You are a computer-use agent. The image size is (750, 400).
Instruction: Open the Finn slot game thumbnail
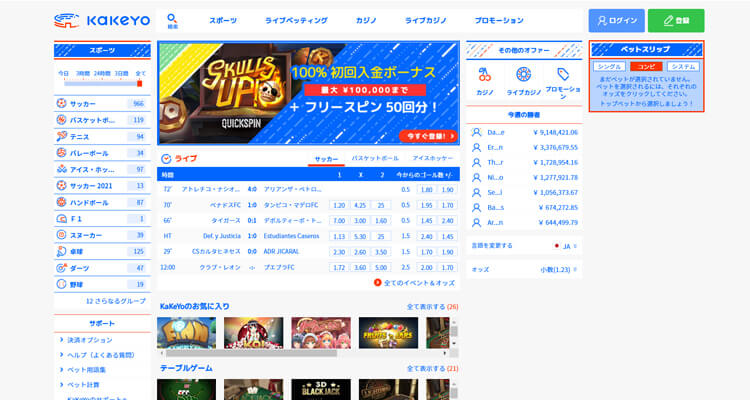click(187, 333)
